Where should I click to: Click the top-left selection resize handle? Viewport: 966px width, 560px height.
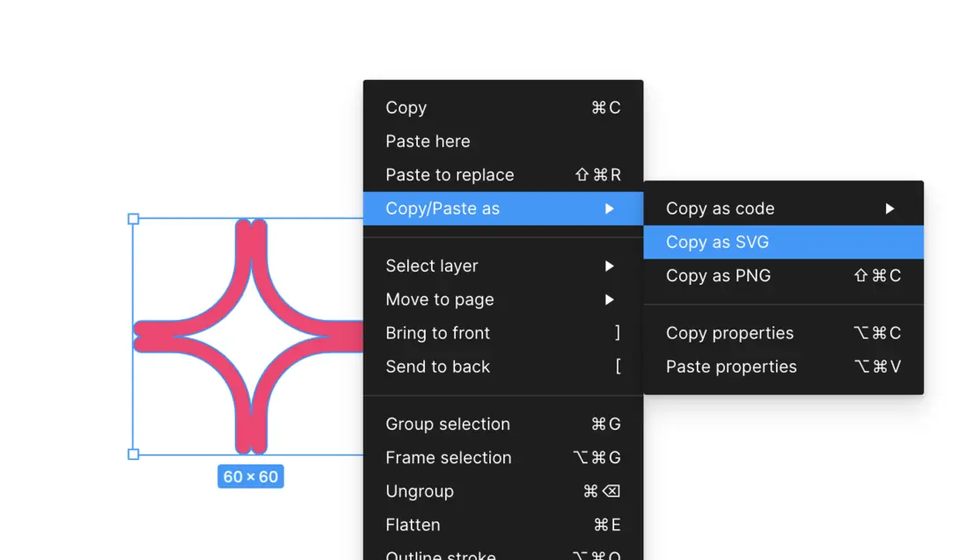[x=134, y=219]
